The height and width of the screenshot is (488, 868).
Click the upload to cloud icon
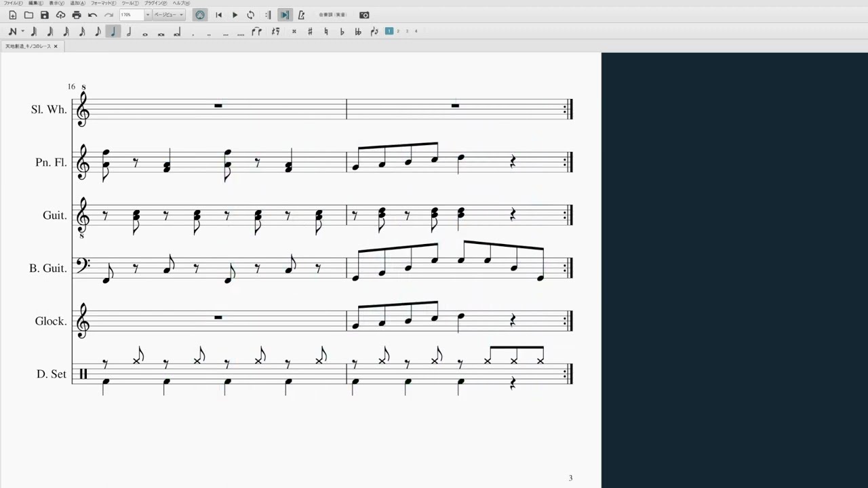point(60,15)
